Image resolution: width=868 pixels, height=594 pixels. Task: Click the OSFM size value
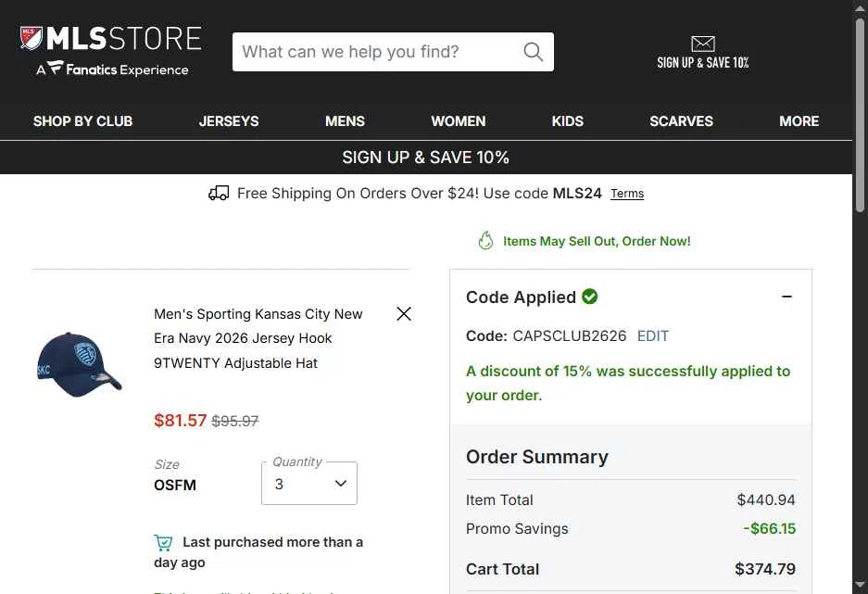(175, 485)
